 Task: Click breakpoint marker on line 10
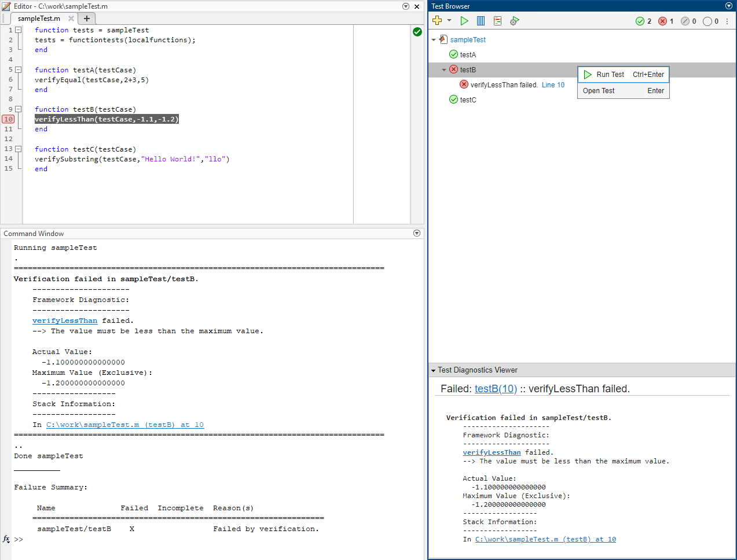click(8, 119)
